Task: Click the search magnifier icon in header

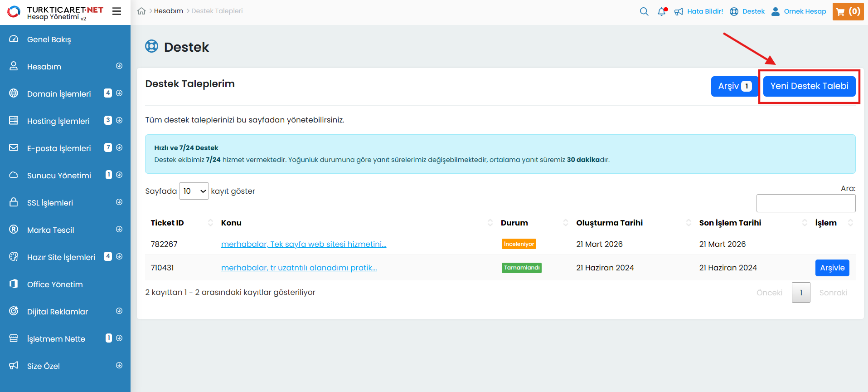Action: [x=644, y=11]
